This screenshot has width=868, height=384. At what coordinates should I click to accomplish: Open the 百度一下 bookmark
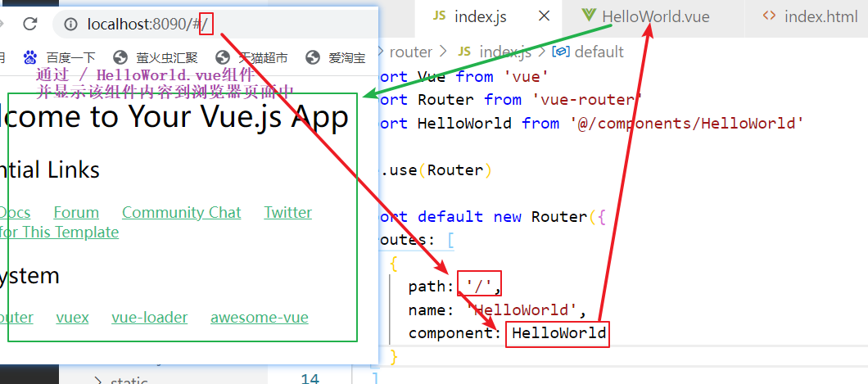coord(60,57)
